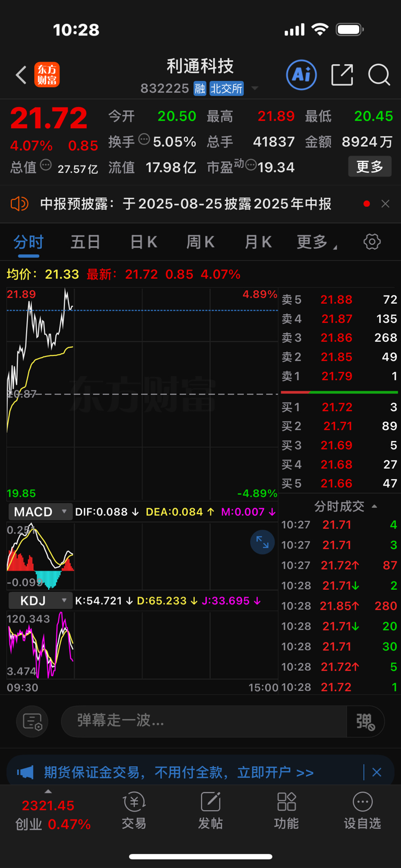
Task: Tap the MACD sub-chart
Action: point(142,555)
